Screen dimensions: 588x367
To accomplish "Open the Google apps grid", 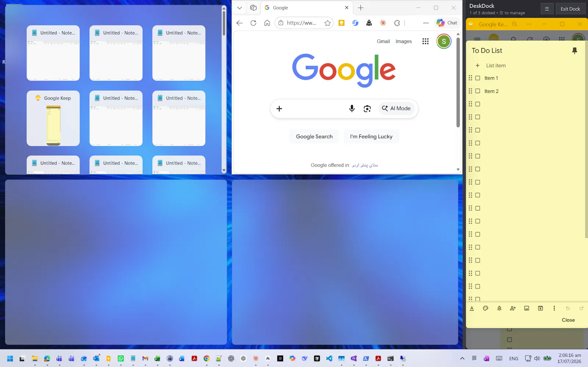I will (426, 41).
